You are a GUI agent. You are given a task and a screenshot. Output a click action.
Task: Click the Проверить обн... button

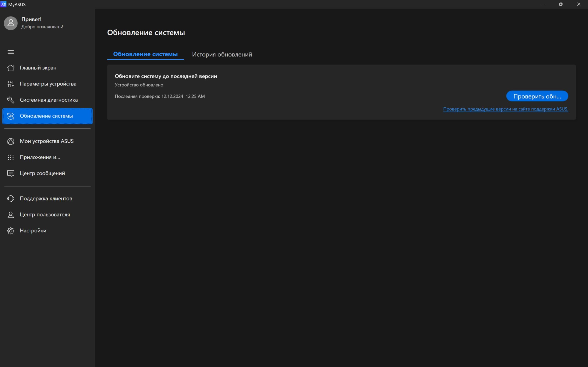(537, 96)
